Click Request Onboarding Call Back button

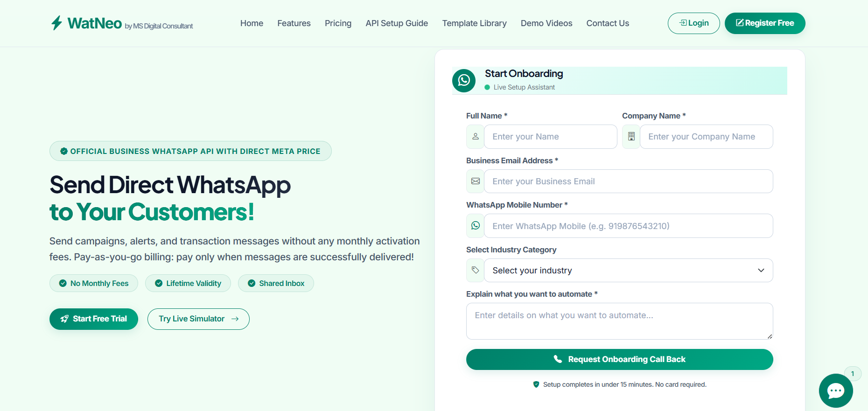click(x=620, y=359)
